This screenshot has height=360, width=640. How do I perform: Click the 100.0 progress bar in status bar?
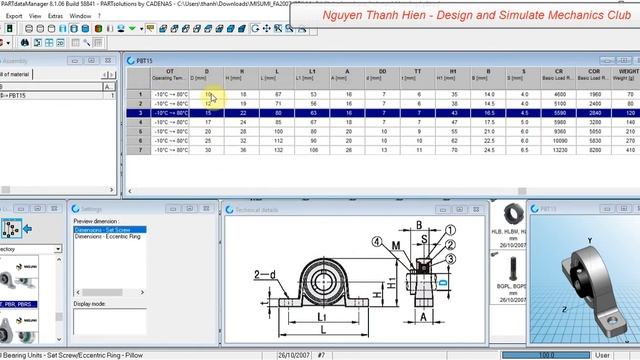click(x=546, y=356)
